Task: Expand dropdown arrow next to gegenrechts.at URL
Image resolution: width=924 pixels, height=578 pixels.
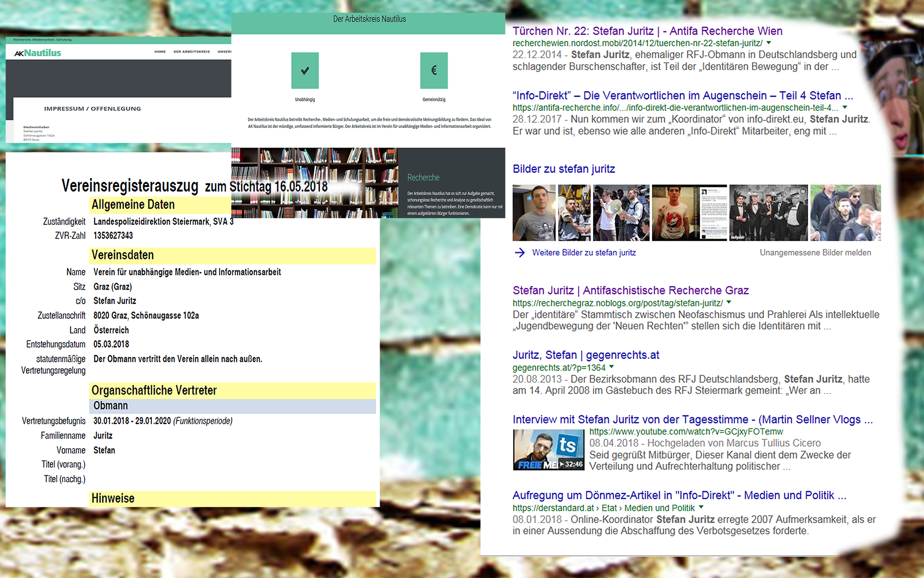Action: [612, 367]
